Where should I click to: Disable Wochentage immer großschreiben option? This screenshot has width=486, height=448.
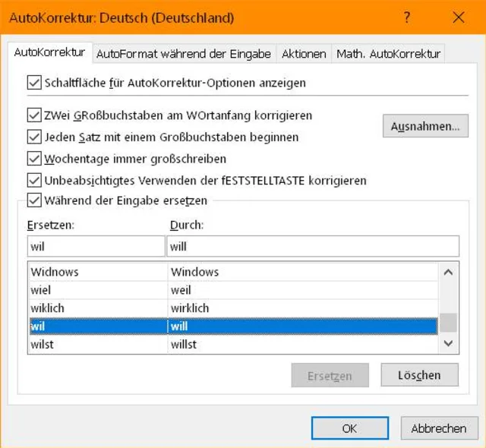point(34,159)
